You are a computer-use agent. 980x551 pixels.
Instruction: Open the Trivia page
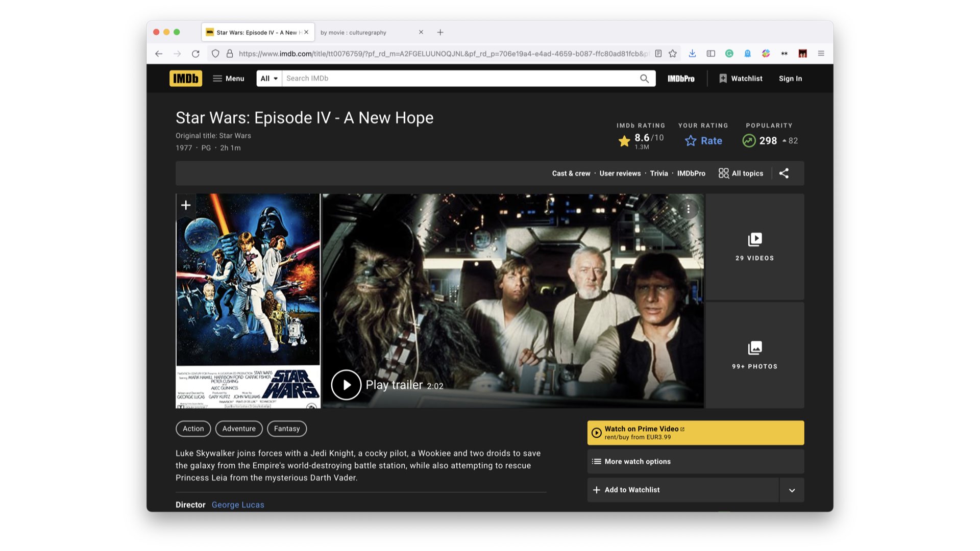point(658,173)
